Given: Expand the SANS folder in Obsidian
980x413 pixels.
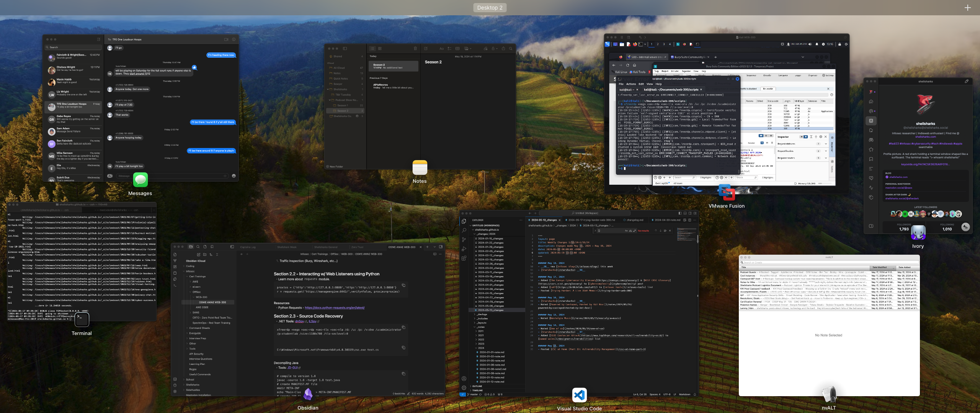Looking at the screenshot, I should 196,312.
